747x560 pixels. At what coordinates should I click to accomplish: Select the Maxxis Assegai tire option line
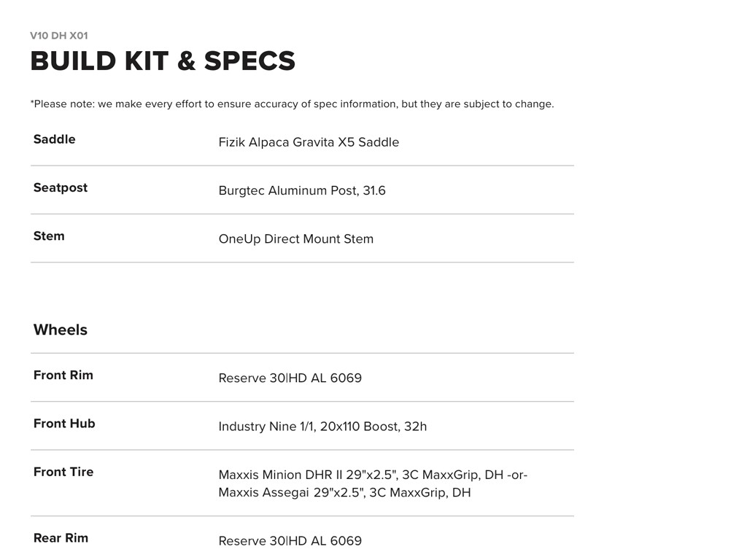pyautogui.click(x=344, y=493)
